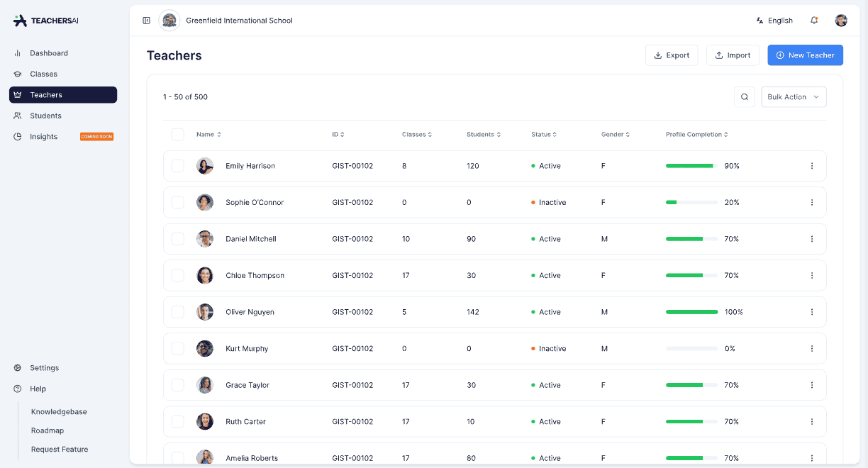Open the English language selector
This screenshot has height=468, width=868.
pos(774,21)
